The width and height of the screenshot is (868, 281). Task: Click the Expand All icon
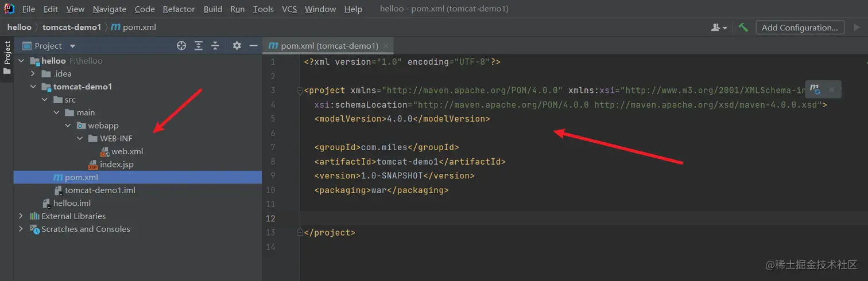pos(199,46)
